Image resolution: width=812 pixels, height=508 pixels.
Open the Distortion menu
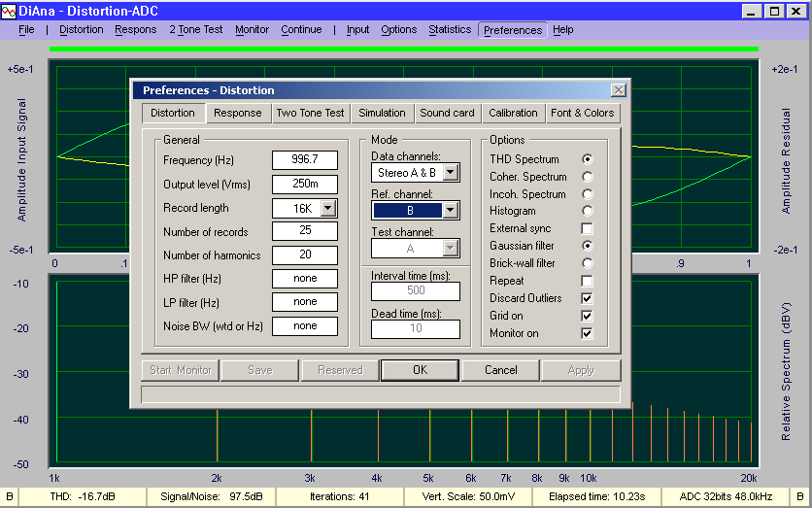tap(82, 29)
